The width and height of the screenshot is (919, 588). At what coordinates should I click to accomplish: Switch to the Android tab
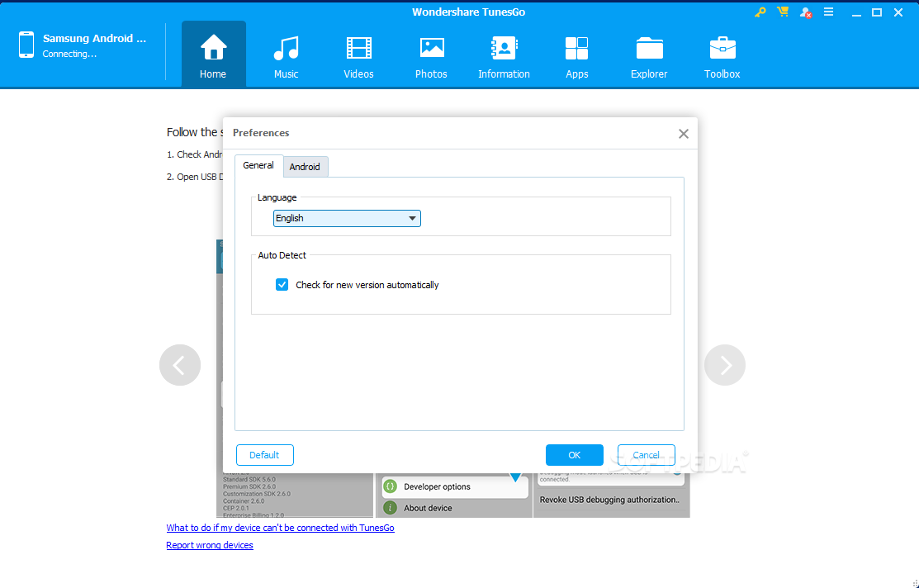coord(305,167)
